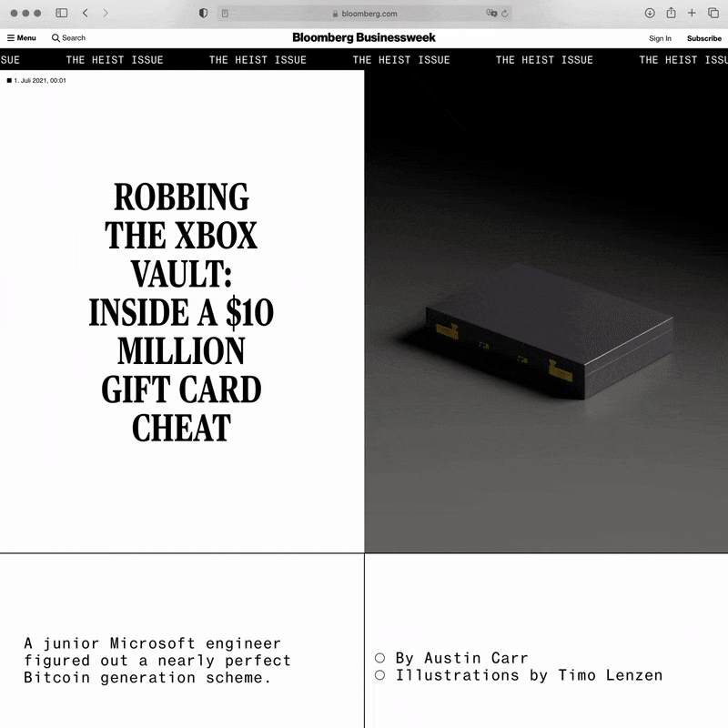This screenshot has width=728, height=728.
Task: Open author Austin Carr byline
Action: [x=461, y=658]
